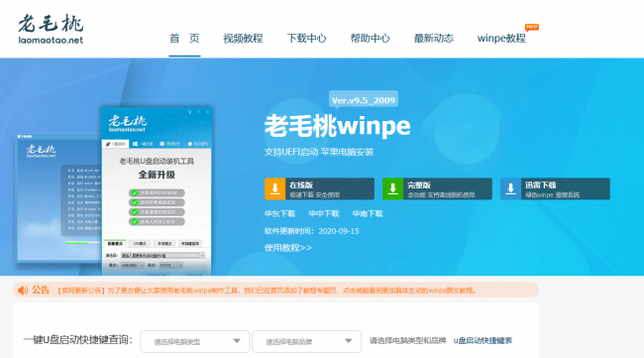Viewport: 644px width, 358px height.
Task: Click the orange hot badge above winpe教程
Action: (x=532, y=27)
